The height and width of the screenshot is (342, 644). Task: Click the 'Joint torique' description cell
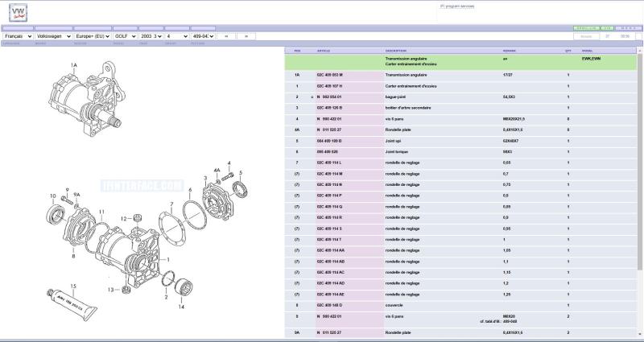point(397,152)
